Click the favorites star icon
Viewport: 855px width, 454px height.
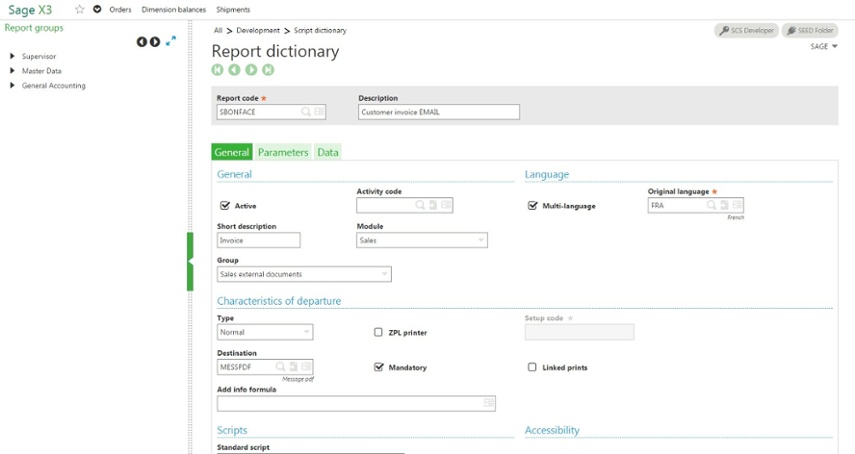79,9
